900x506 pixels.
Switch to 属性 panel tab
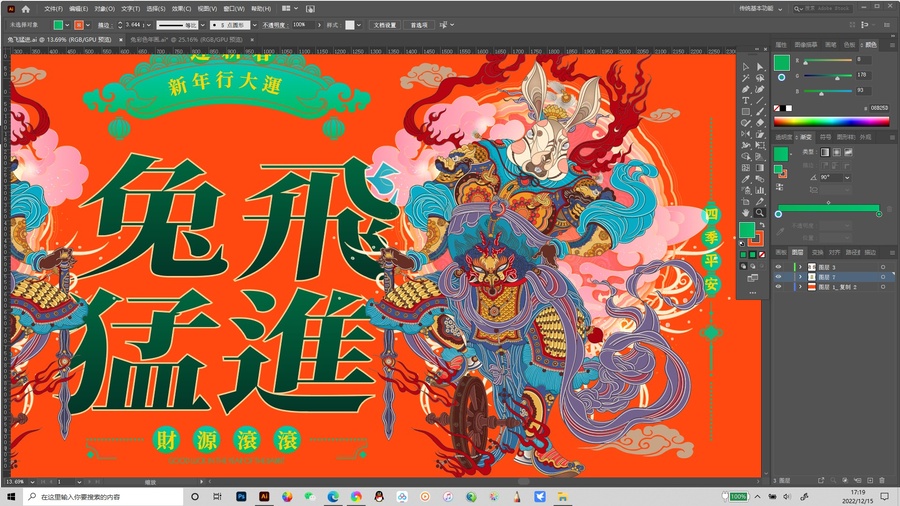point(781,45)
